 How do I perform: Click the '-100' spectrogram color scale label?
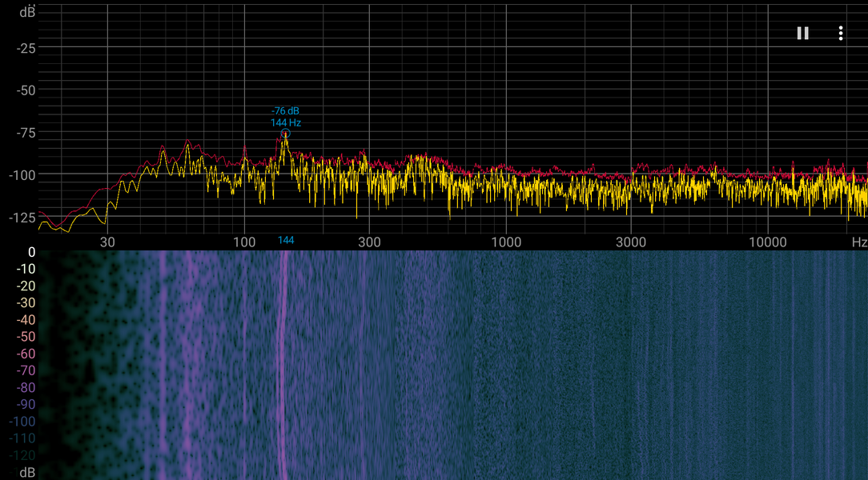click(x=22, y=422)
